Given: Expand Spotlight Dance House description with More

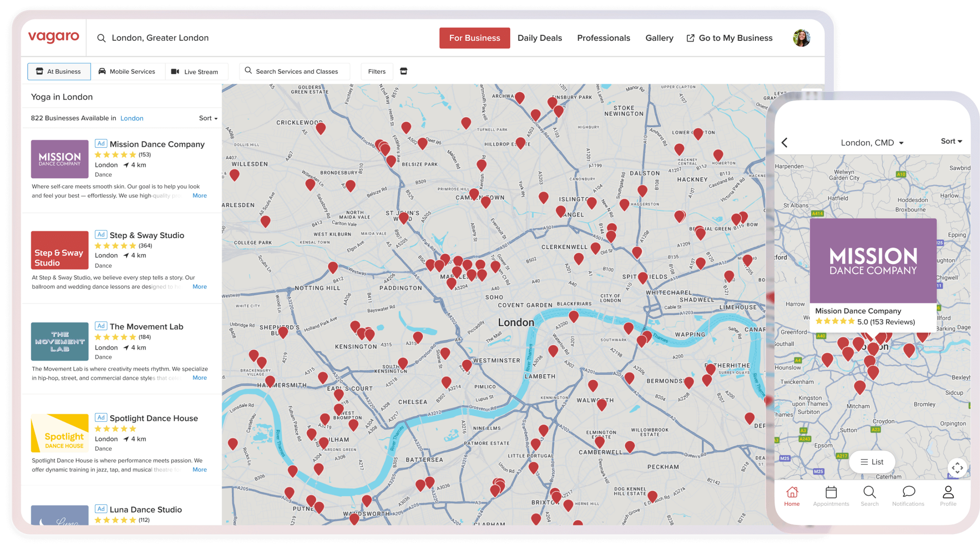Looking at the screenshot, I should pos(200,470).
